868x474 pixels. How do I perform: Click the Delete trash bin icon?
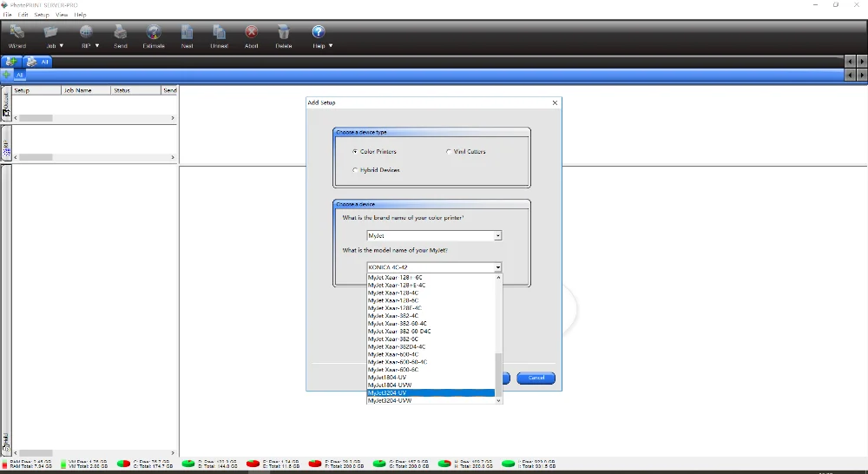(x=284, y=32)
